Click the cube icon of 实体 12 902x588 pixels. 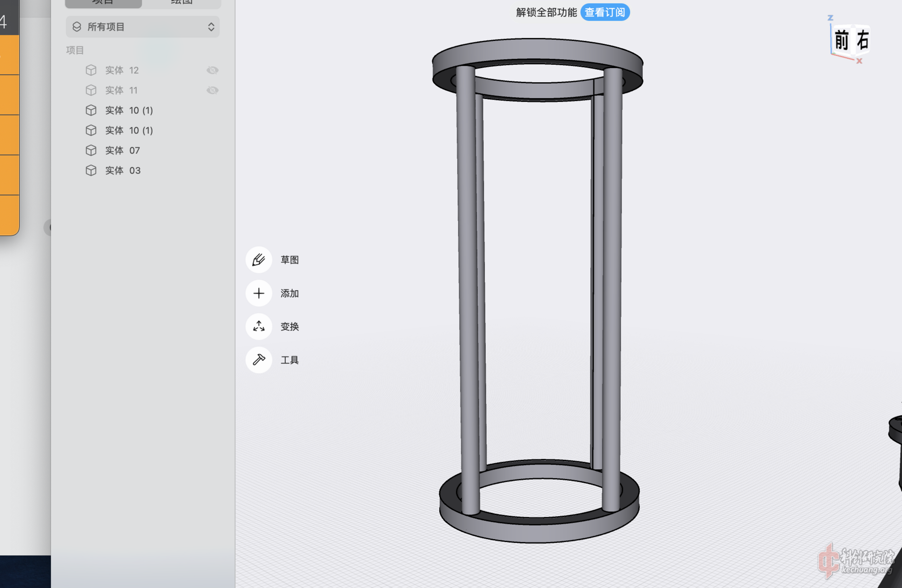pyautogui.click(x=91, y=70)
